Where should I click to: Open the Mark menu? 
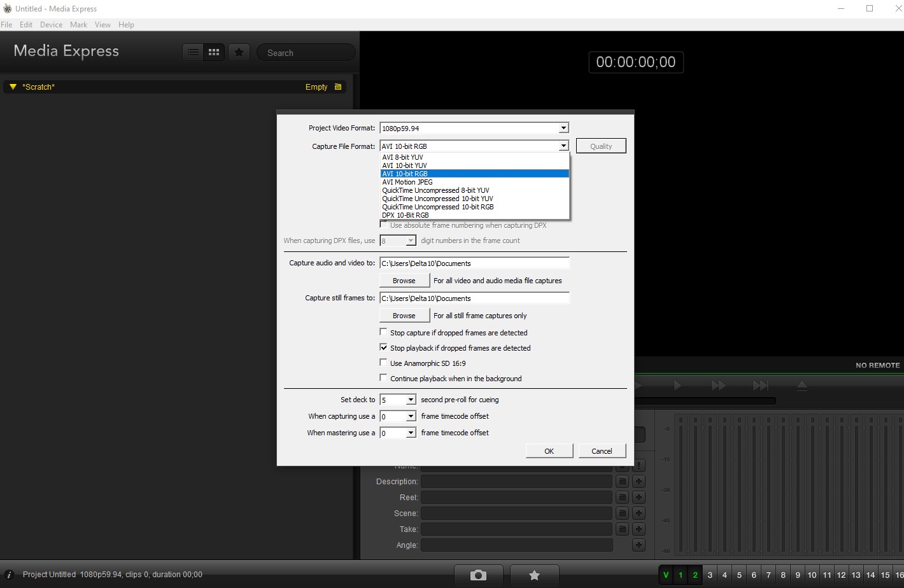pos(79,25)
